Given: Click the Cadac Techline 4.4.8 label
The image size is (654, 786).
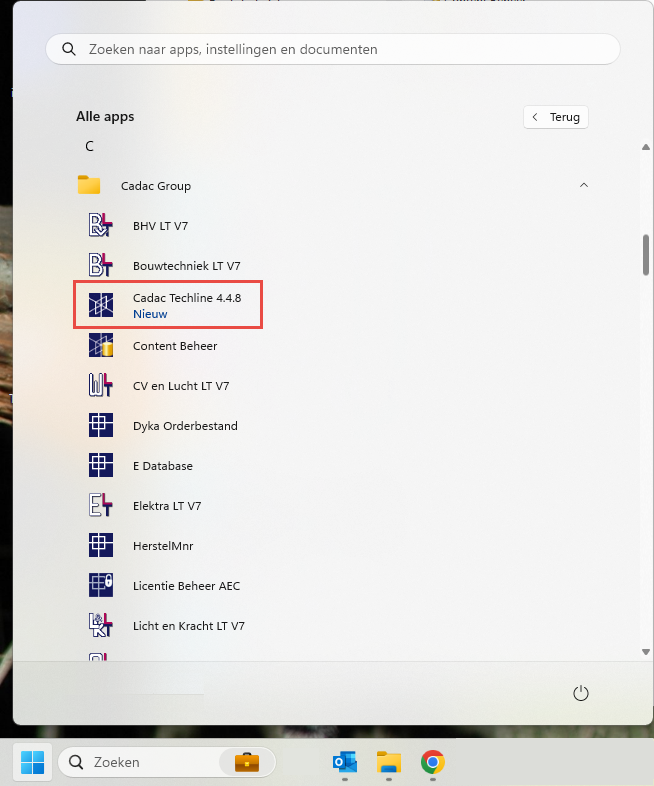Looking at the screenshot, I should (187, 298).
